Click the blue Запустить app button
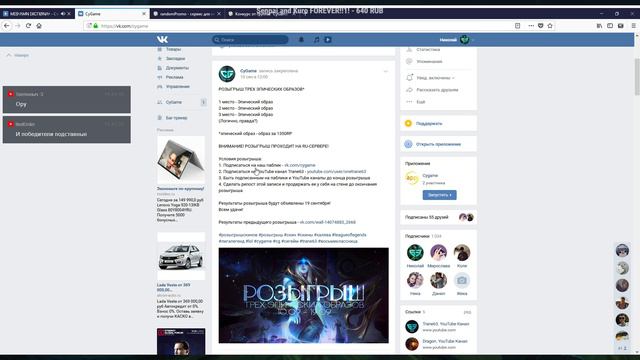640x360 pixels. [x=440, y=195]
